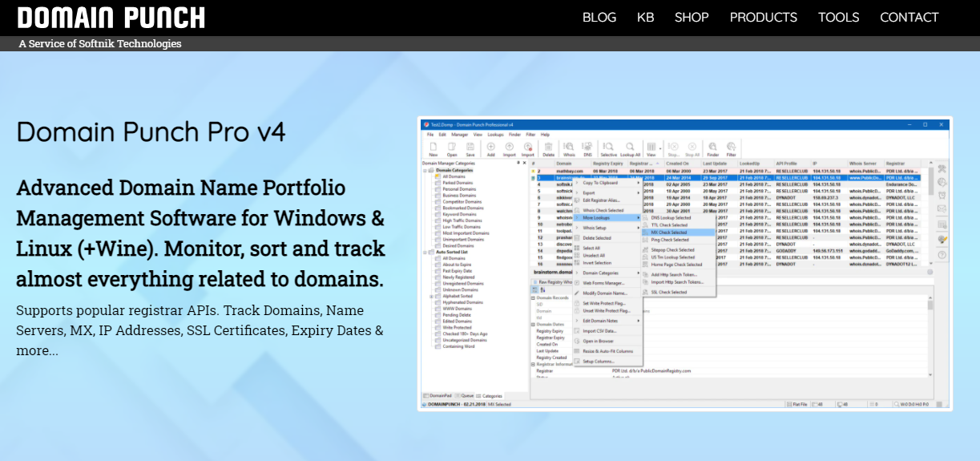
Task: Click the DNS lookup toolbar icon
Action: pos(587,149)
